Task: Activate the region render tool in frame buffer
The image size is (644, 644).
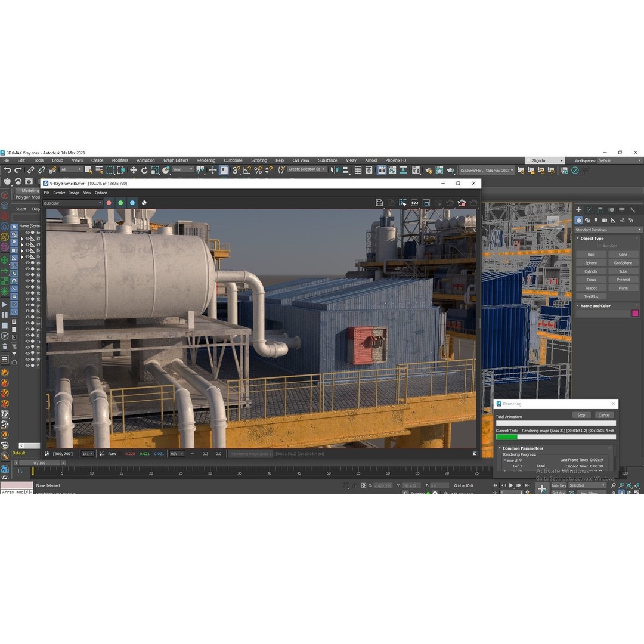Action: tap(402, 203)
